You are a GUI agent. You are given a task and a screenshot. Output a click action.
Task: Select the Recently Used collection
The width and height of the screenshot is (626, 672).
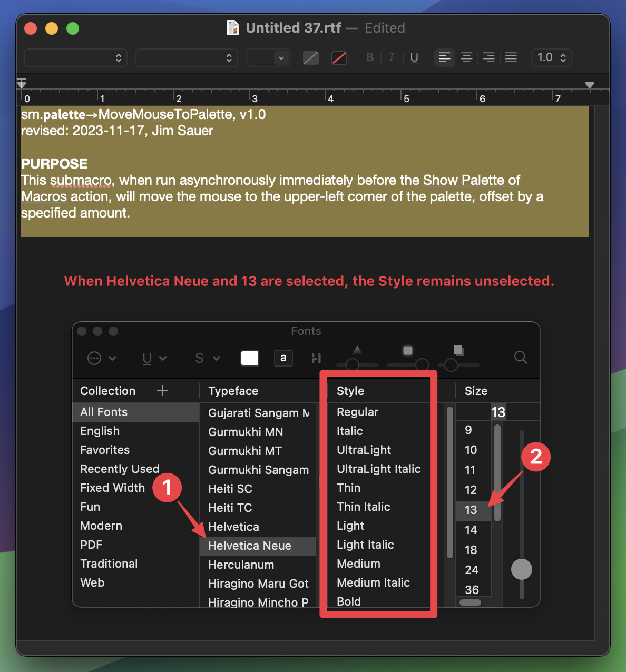coord(135,469)
